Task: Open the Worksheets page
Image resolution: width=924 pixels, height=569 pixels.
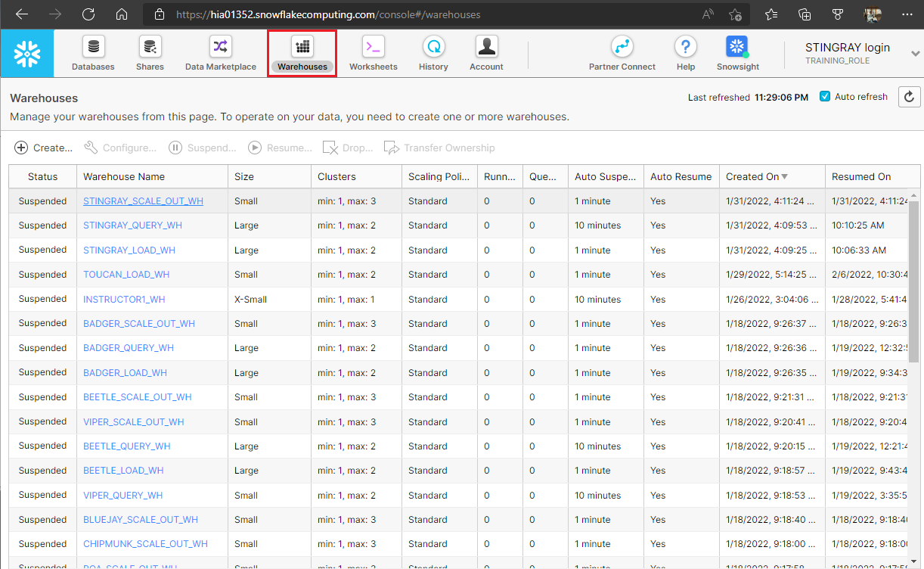Action: pyautogui.click(x=373, y=54)
